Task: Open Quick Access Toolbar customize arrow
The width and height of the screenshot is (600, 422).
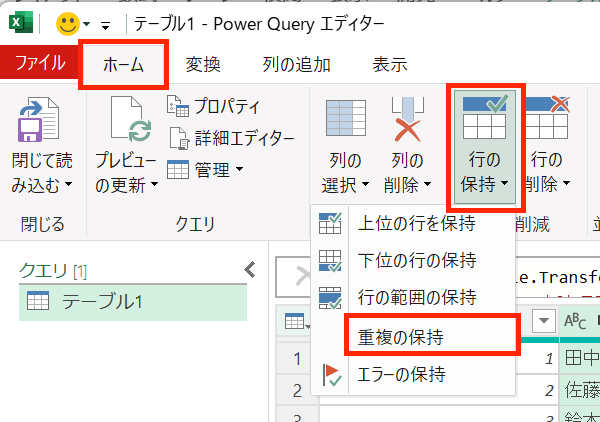Action: pos(105,26)
